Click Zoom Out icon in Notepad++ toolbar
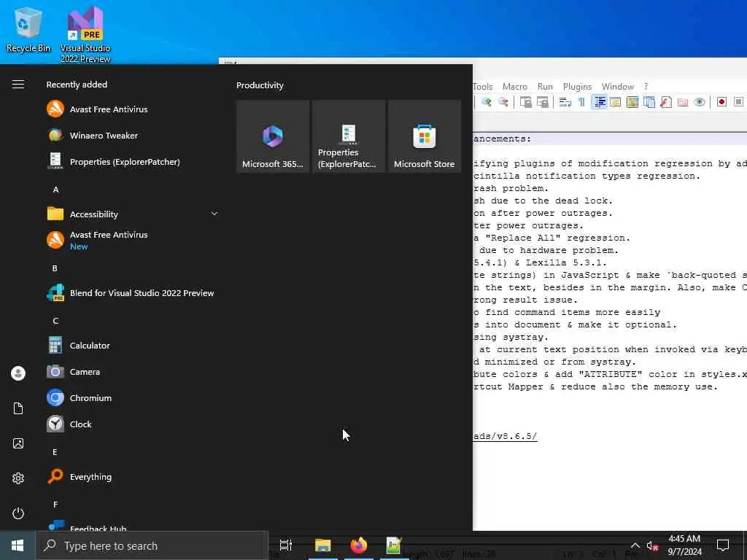The height and width of the screenshot is (560, 747). [503, 102]
